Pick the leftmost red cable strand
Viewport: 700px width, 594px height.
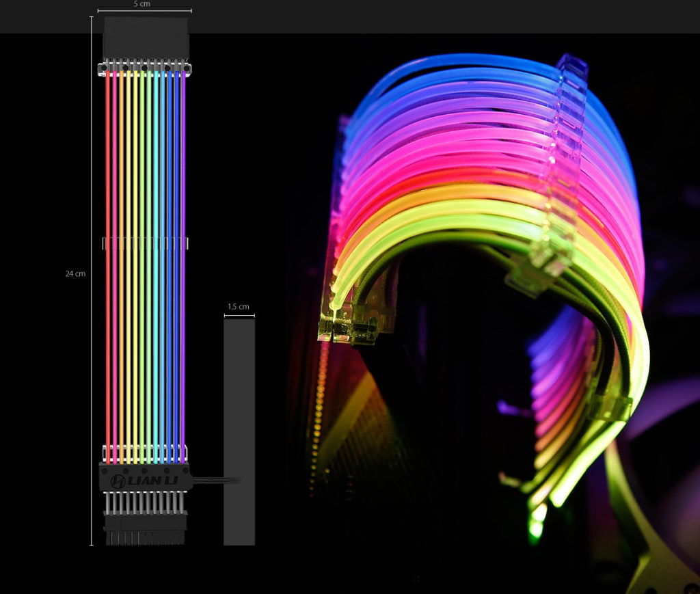click(x=107, y=260)
